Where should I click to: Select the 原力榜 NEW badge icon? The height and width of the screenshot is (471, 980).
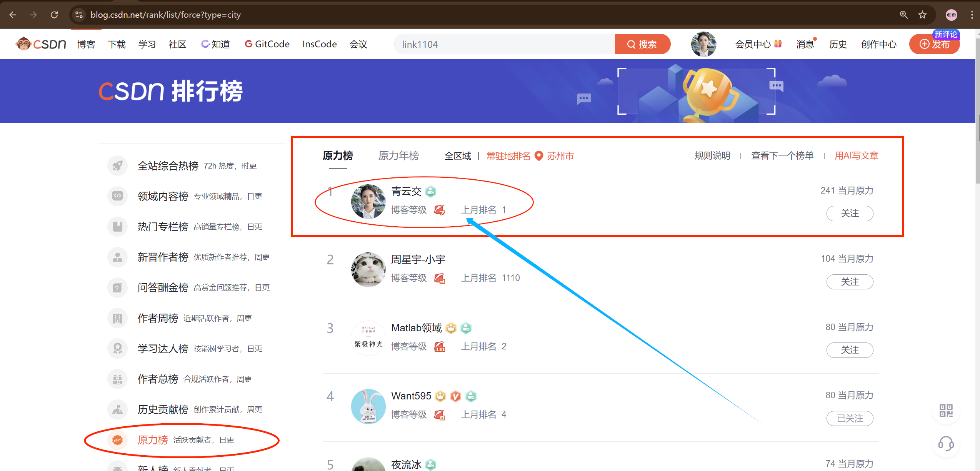(117, 440)
